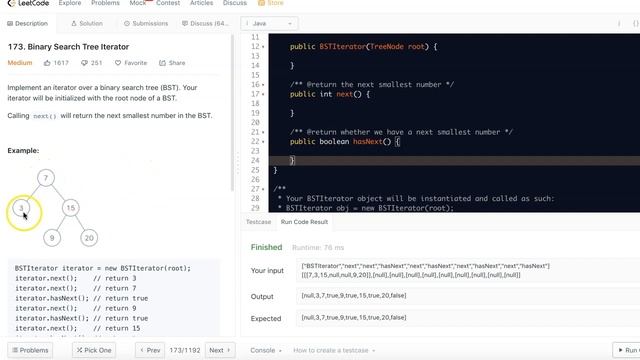This screenshot has height=360, width=640.
Task: Click problem title 173. Binary Search Tree Iterator
Action: pos(68,47)
